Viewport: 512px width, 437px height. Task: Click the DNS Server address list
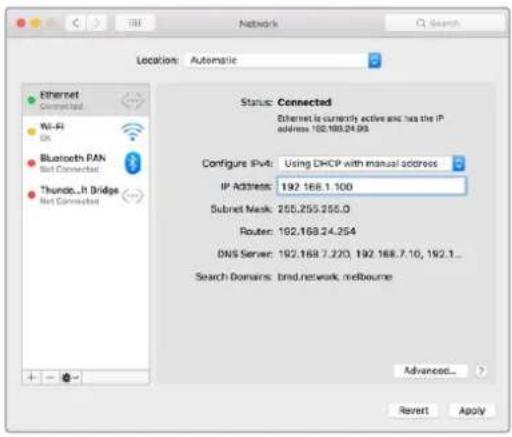[x=370, y=254]
